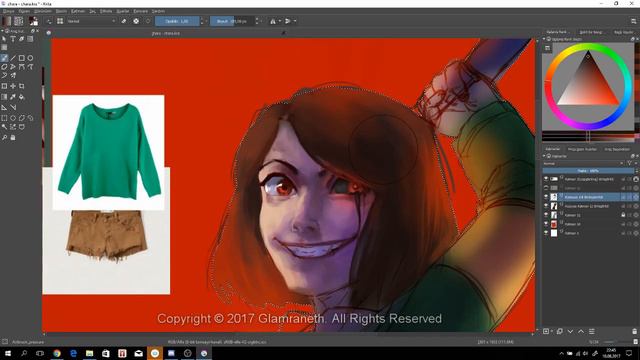Image resolution: width=640 pixels, height=360 pixels.
Task: Hide bottom layer Katman 1 via eye
Action: click(x=546, y=233)
